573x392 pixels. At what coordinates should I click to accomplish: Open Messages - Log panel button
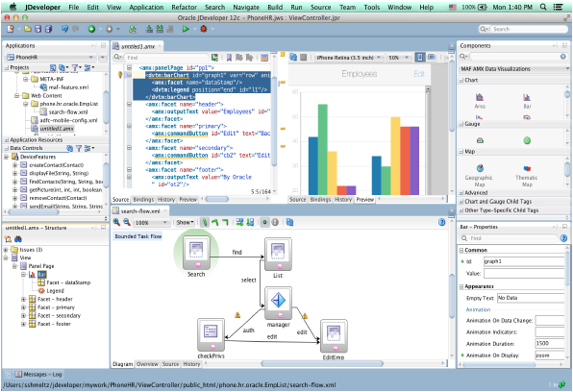point(38,374)
